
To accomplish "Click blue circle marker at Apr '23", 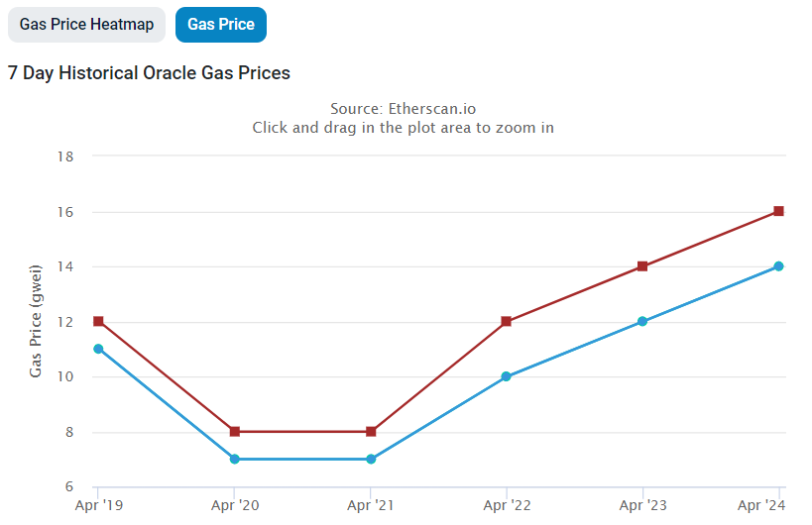I will (642, 321).
